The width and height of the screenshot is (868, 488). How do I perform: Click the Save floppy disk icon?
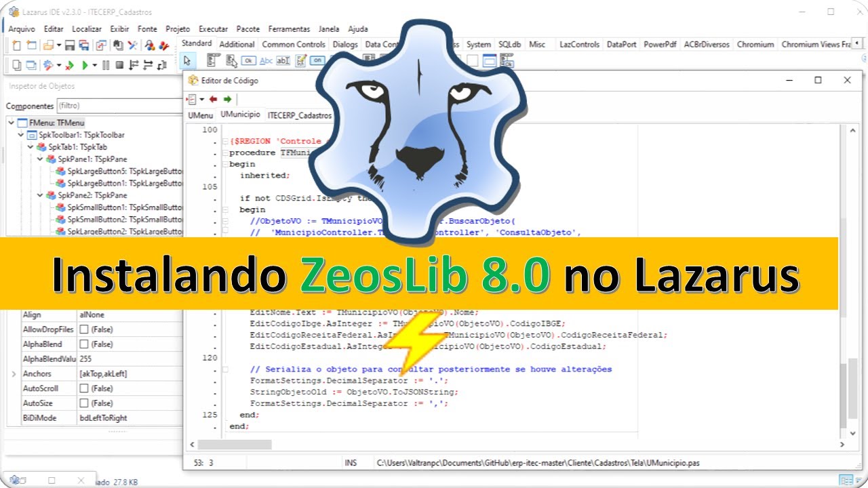click(70, 45)
